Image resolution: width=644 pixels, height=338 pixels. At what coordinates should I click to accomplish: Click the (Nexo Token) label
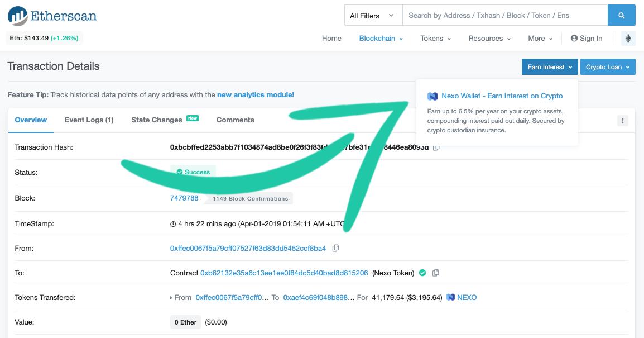(x=393, y=273)
